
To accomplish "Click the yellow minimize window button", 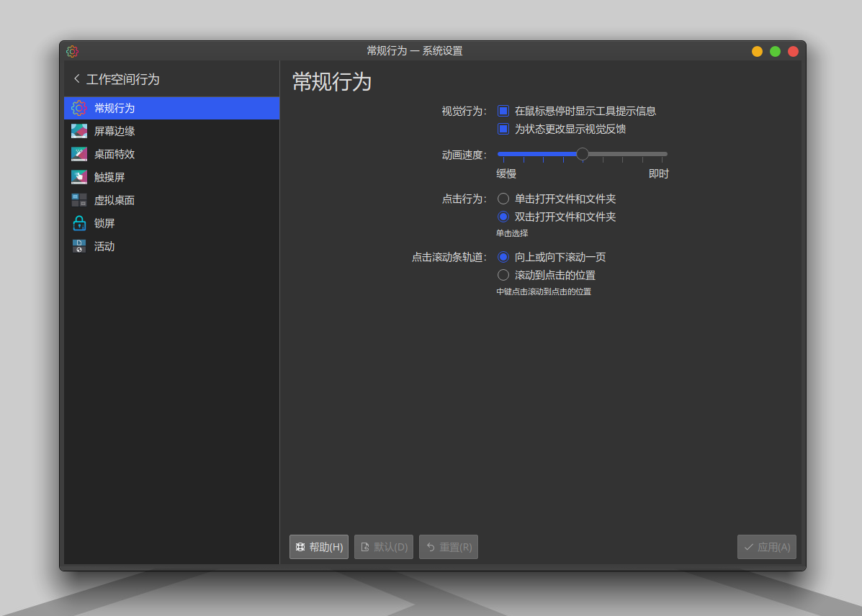I will (x=757, y=52).
